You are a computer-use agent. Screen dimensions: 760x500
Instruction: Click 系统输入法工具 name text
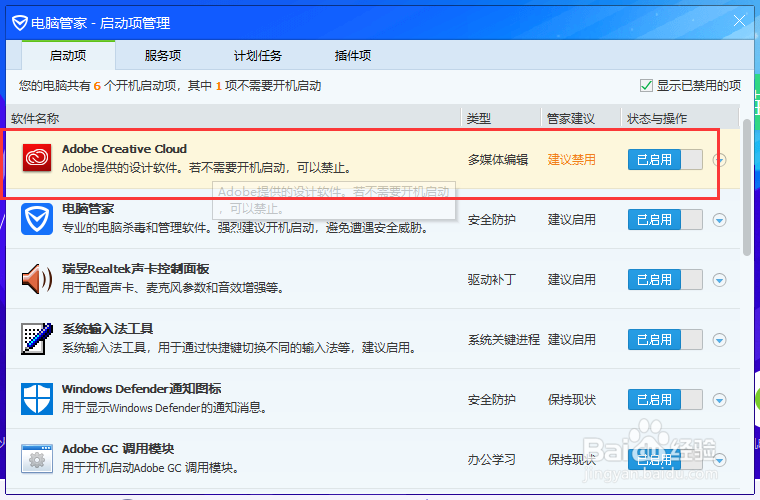pyautogui.click(x=108, y=329)
